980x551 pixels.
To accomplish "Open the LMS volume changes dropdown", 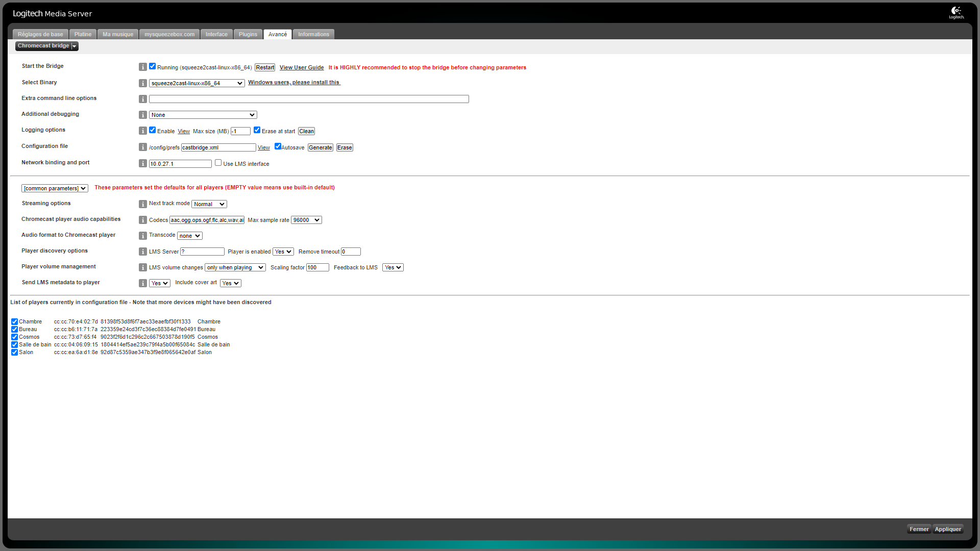I will click(235, 267).
